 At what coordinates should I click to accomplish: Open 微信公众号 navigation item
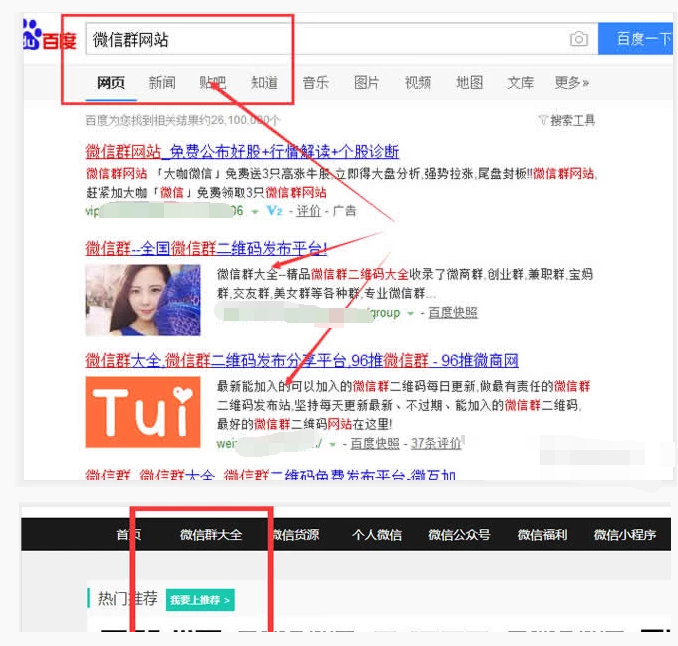tap(459, 535)
